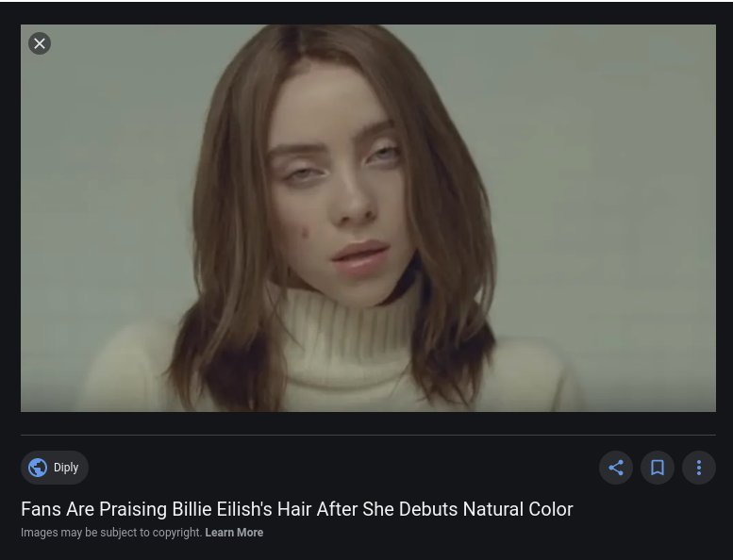Add the image to the saved collection
Screen dimensions: 733x560
pos(658,468)
